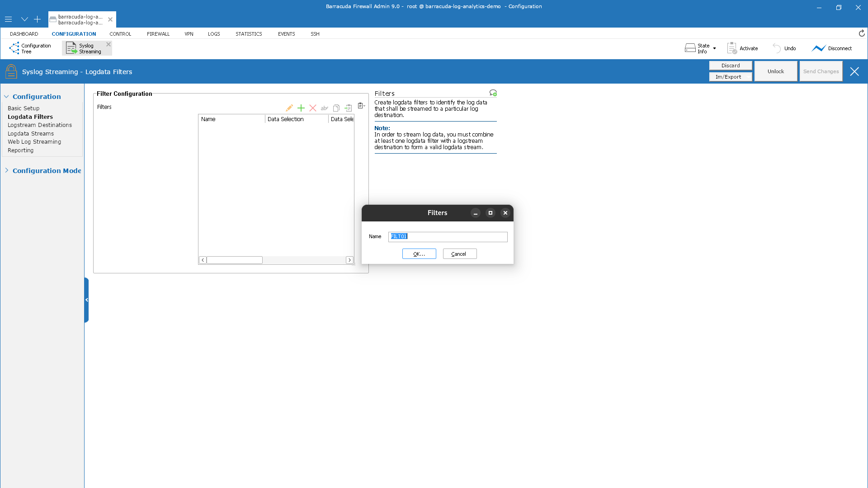Click the pencil edit filter icon
868x488 pixels.
[x=289, y=108]
